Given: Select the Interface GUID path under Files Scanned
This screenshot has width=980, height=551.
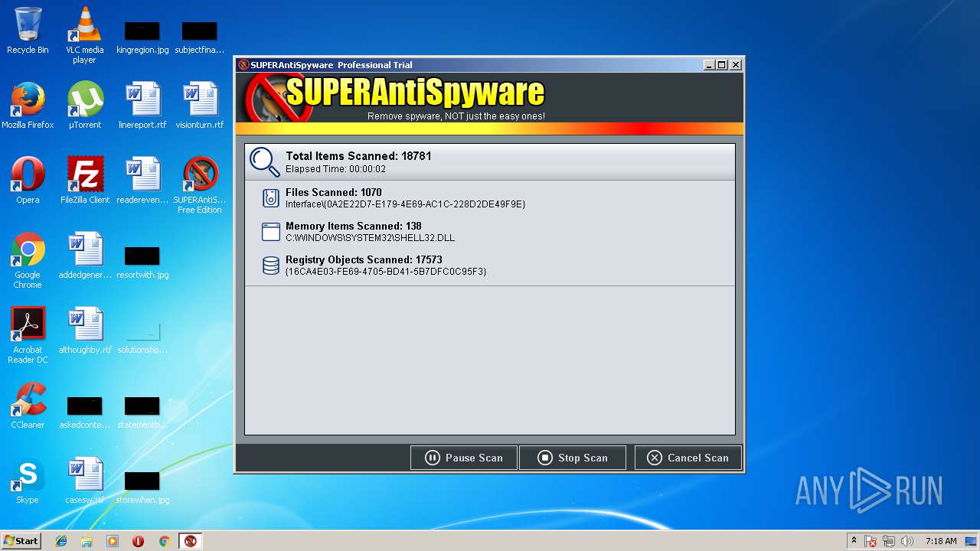Looking at the screenshot, I should pos(405,204).
